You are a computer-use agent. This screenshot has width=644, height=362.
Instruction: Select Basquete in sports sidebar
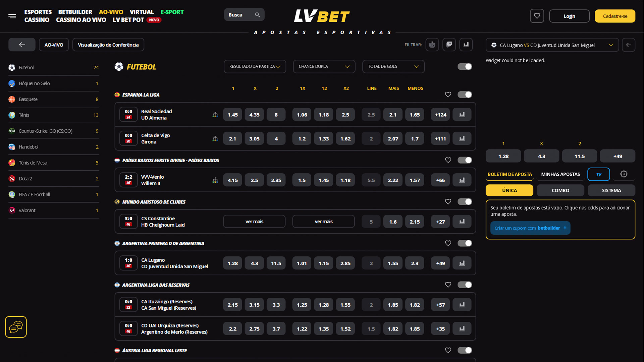[x=54, y=99]
